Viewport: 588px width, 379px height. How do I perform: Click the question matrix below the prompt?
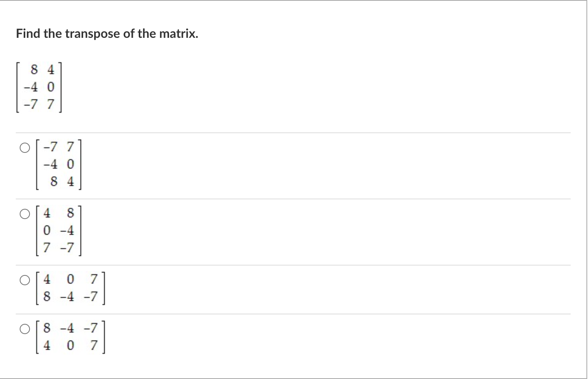(x=39, y=87)
